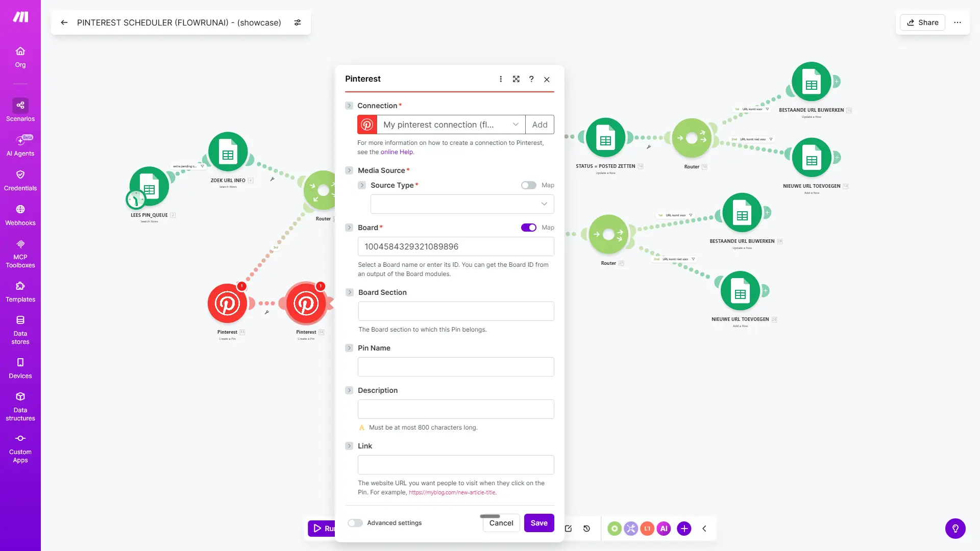The image size is (980, 551).
Task: Expand the Connection field chevron
Action: (x=349, y=106)
